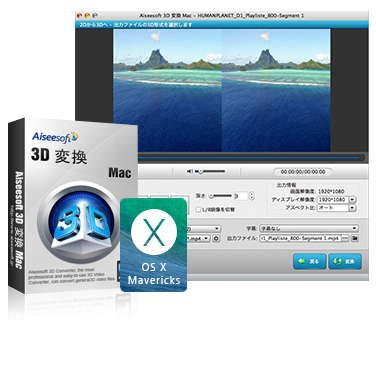The width and height of the screenshot is (376, 365).
Task: Click the speaker mute icon
Action: point(190,171)
